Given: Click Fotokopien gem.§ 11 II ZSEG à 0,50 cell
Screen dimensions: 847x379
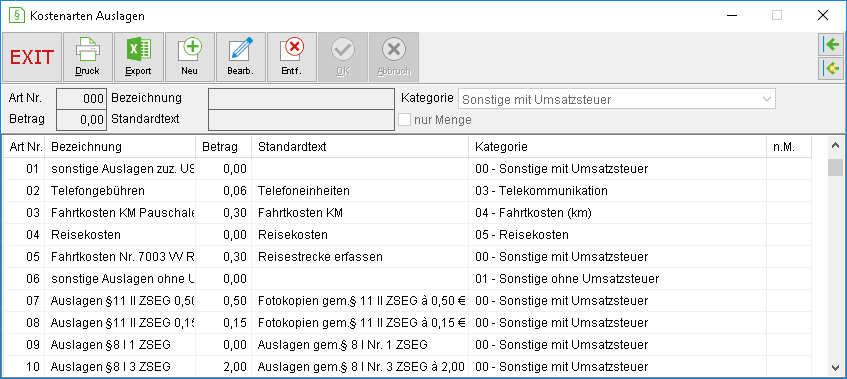Looking at the screenshot, I should point(360,301).
